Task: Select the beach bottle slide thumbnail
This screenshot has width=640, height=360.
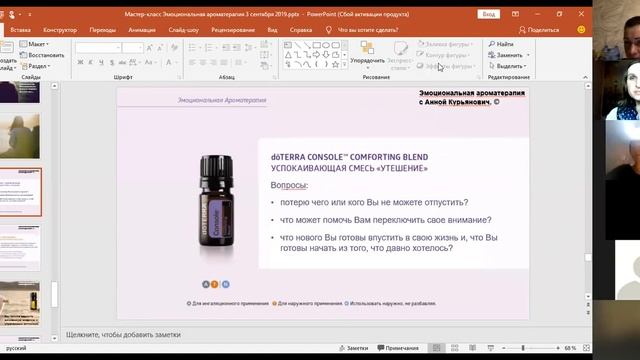Action: coord(20,303)
